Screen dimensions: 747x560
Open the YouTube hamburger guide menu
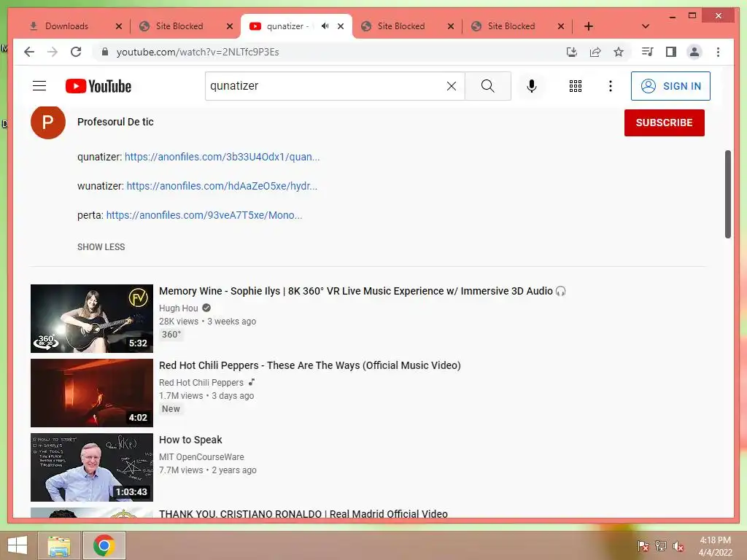pos(39,86)
